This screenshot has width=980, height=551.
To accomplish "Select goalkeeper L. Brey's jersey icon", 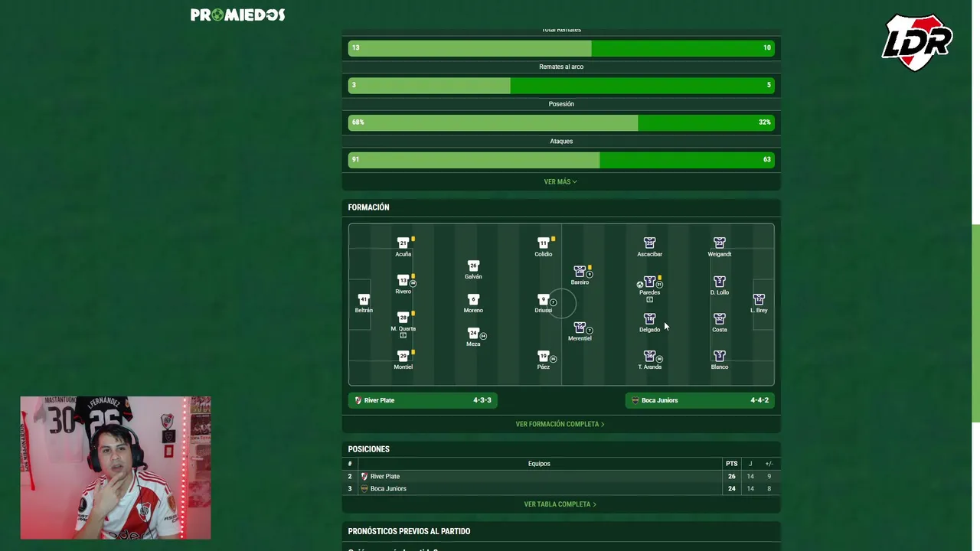I will 759,299.
